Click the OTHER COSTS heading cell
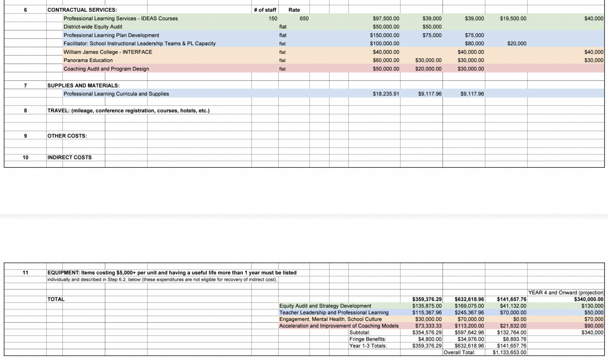Image resolution: width=608 pixels, height=364 pixels. [67, 136]
